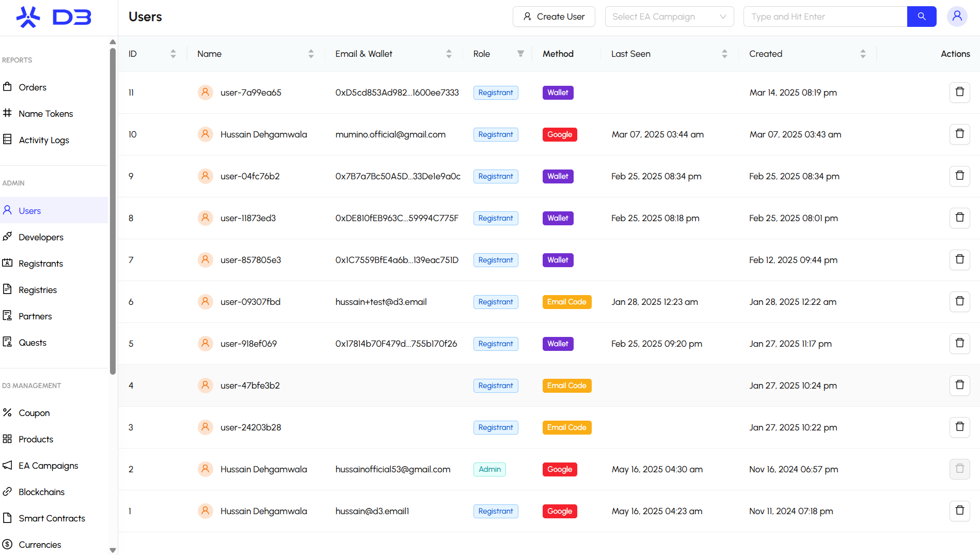Delete hussain@d3.emaill user row
980x555 pixels.
pos(960,511)
